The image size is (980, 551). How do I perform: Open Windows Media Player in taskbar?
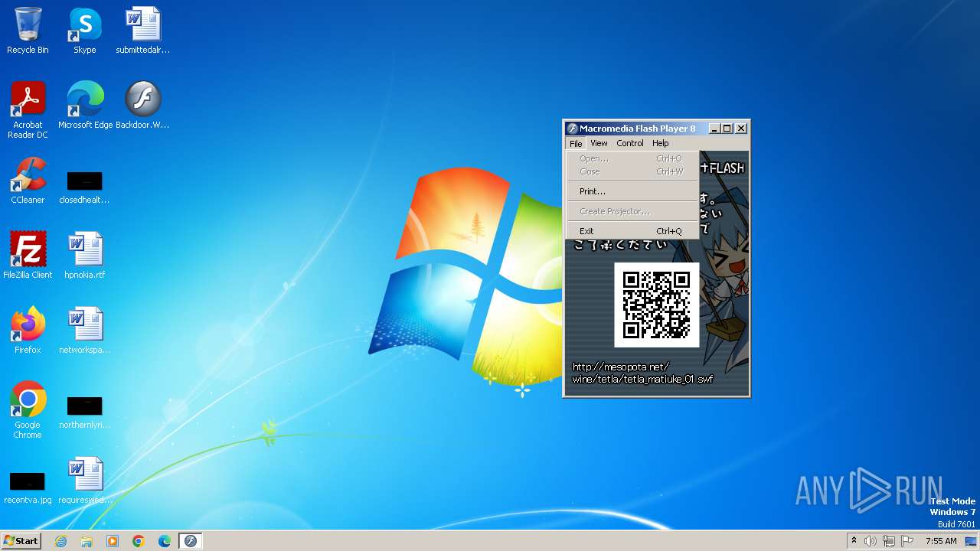113,541
